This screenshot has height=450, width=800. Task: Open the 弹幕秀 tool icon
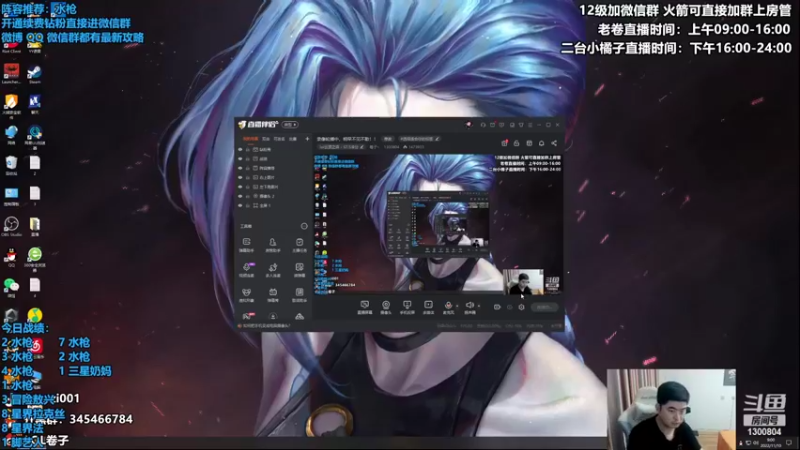tap(273, 295)
